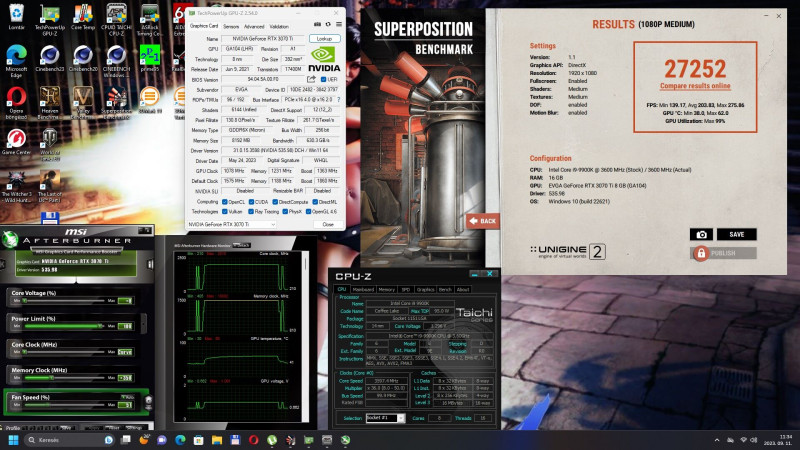Image resolution: width=800 pixels, height=450 pixels.
Task: Open Bench tab in CPU-Z
Action: pyautogui.click(x=445, y=289)
